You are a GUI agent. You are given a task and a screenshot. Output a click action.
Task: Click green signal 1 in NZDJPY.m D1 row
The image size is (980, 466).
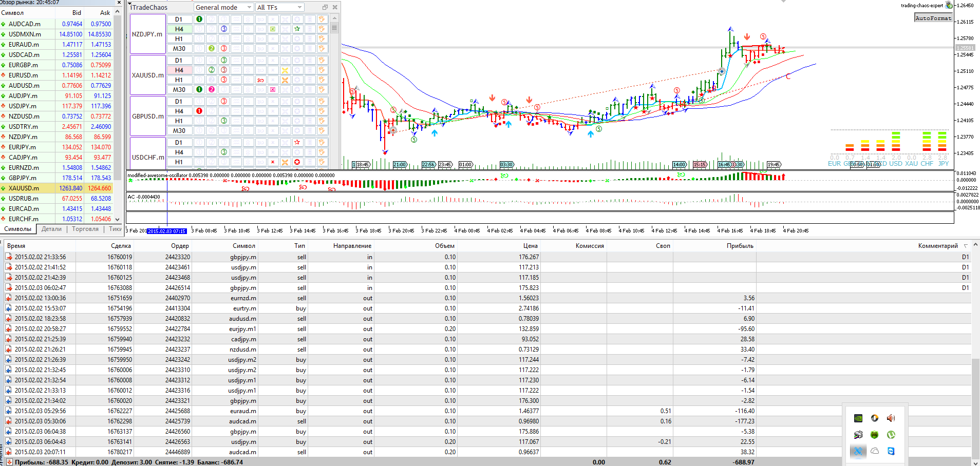[x=199, y=19]
